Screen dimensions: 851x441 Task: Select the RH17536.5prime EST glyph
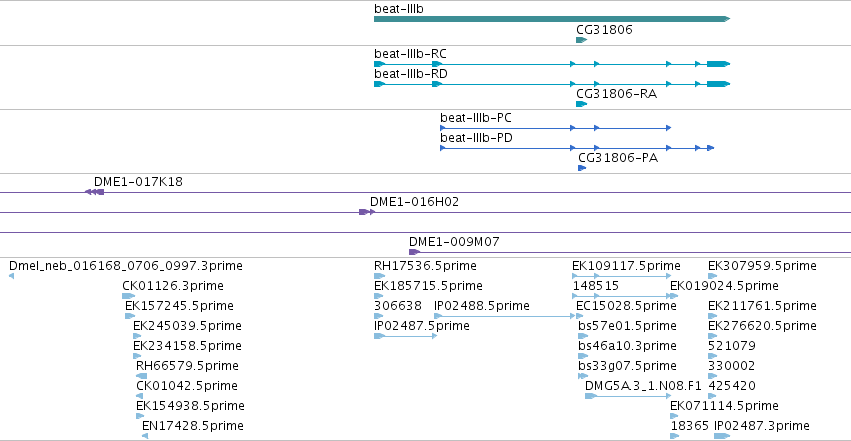(x=379, y=276)
